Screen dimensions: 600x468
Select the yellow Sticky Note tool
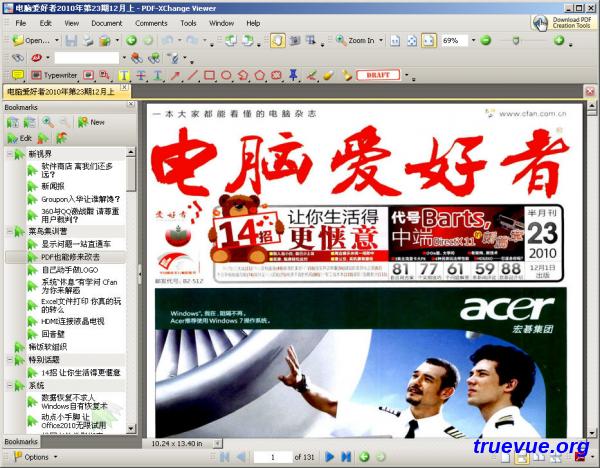pyautogui.click(x=18, y=75)
